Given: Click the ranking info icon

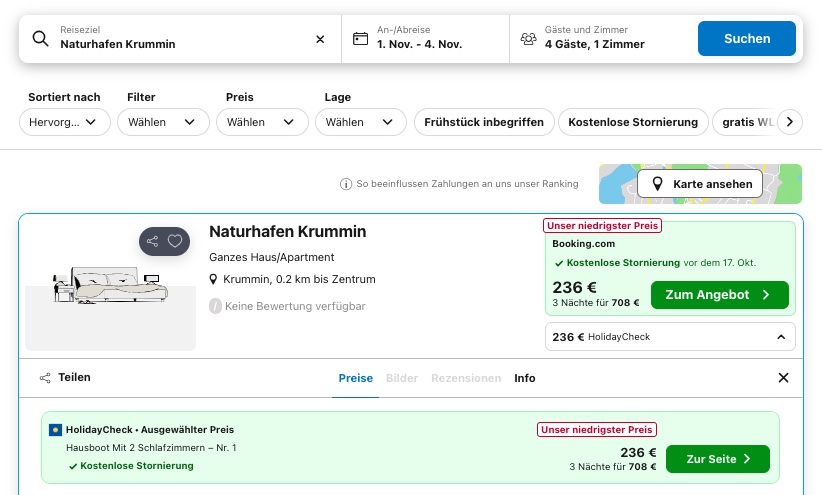Looking at the screenshot, I should pyautogui.click(x=345, y=184).
